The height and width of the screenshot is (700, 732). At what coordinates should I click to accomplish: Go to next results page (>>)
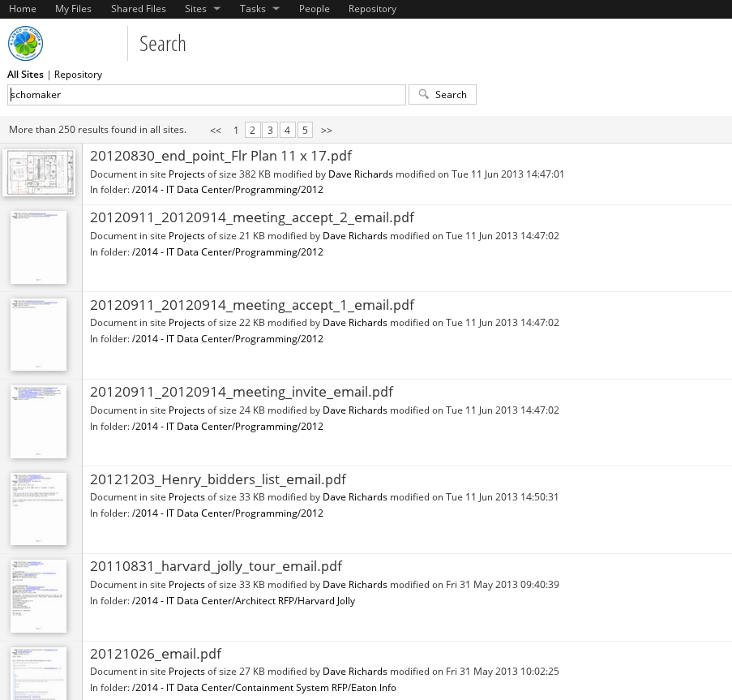pos(327,131)
